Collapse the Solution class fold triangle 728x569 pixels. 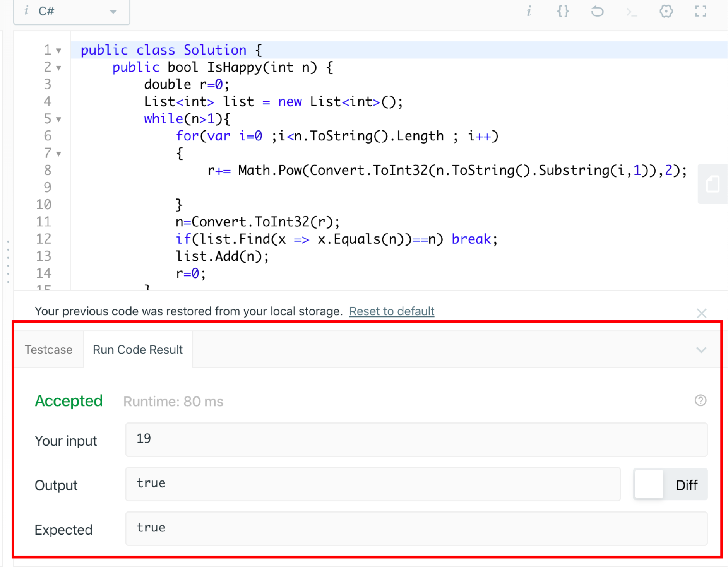coord(58,50)
